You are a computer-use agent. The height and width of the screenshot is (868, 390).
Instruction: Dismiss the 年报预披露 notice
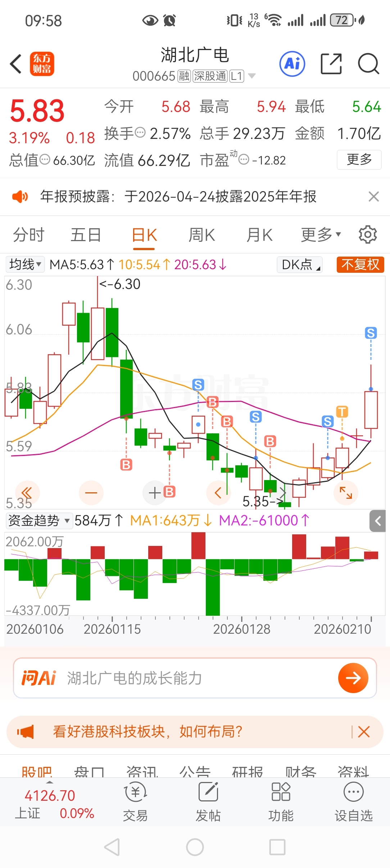pyautogui.click(x=374, y=196)
